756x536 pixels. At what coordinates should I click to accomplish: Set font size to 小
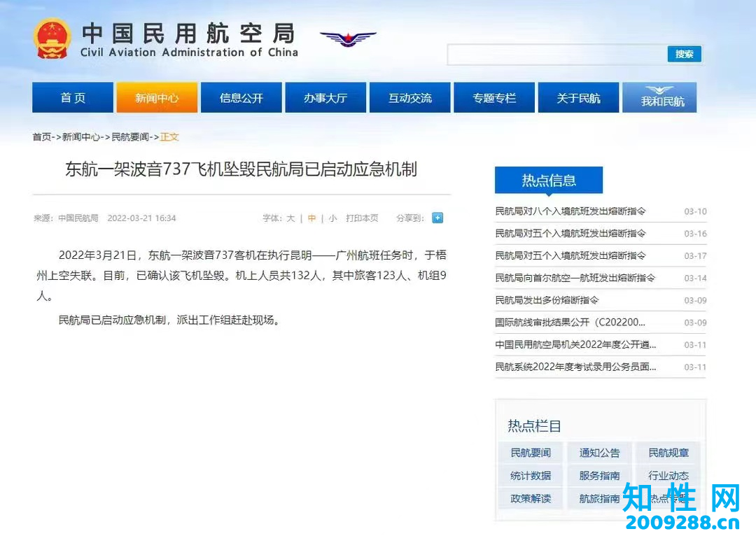point(332,218)
